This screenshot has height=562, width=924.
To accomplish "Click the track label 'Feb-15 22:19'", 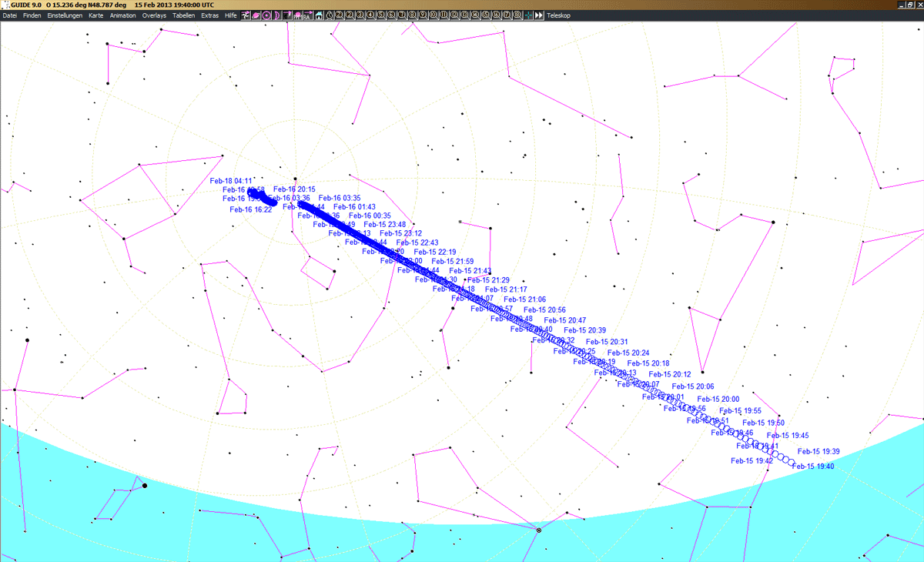I will pyautogui.click(x=435, y=253).
